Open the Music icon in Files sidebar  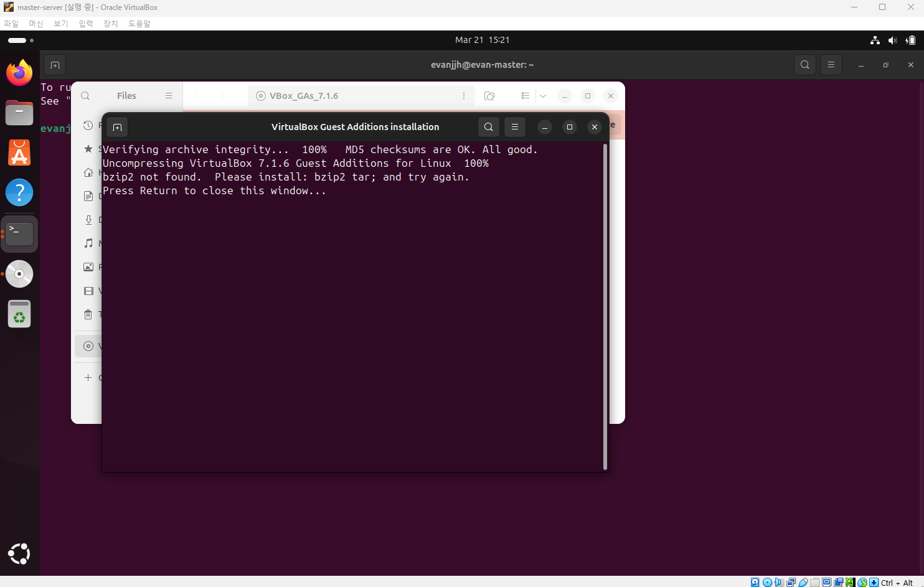click(x=88, y=243)
